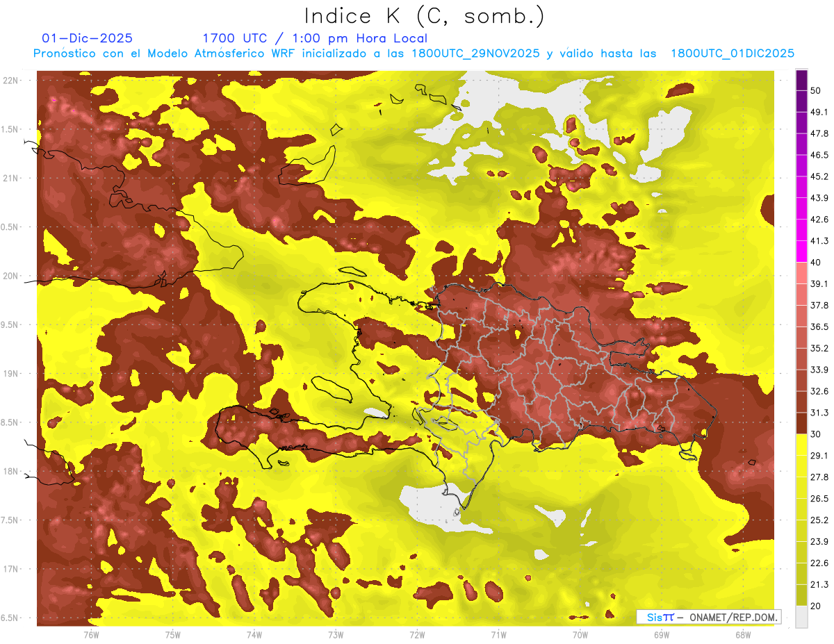
Task: Click the 49.1 value on the color scale
Action: [819, 112]
